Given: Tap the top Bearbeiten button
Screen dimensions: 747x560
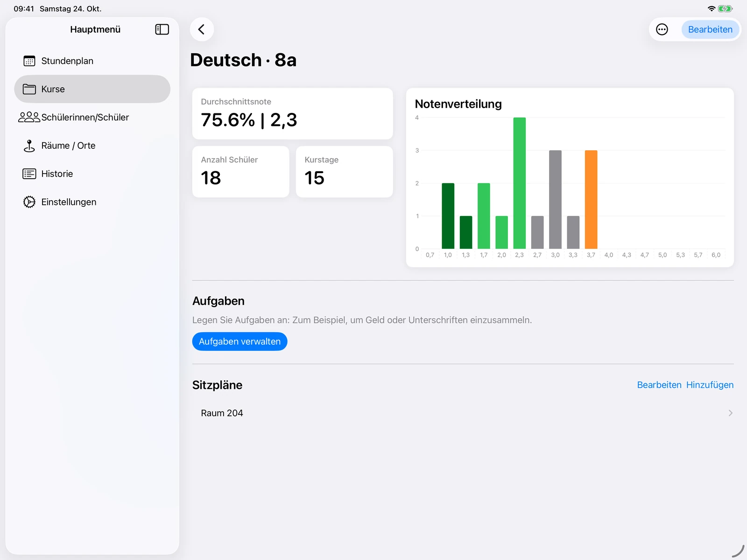Looking at the screenshot, I should pyautogui.click(x=710, y=29).
